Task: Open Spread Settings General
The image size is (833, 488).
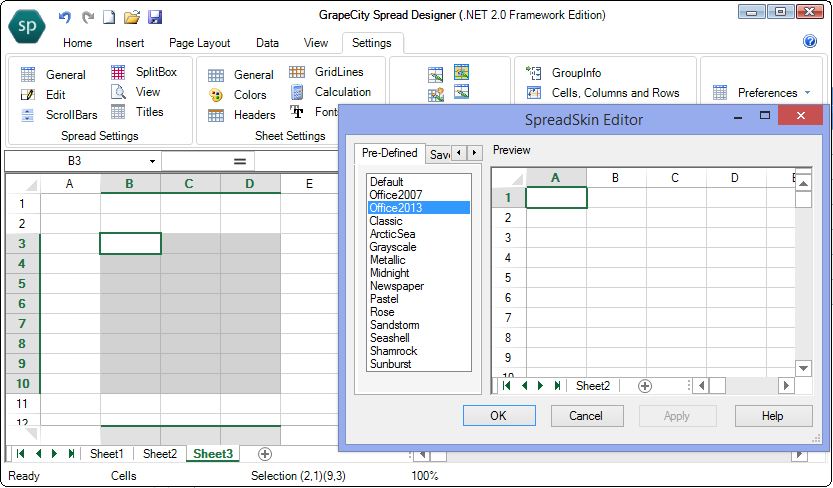Action: [x=53, y=75]
